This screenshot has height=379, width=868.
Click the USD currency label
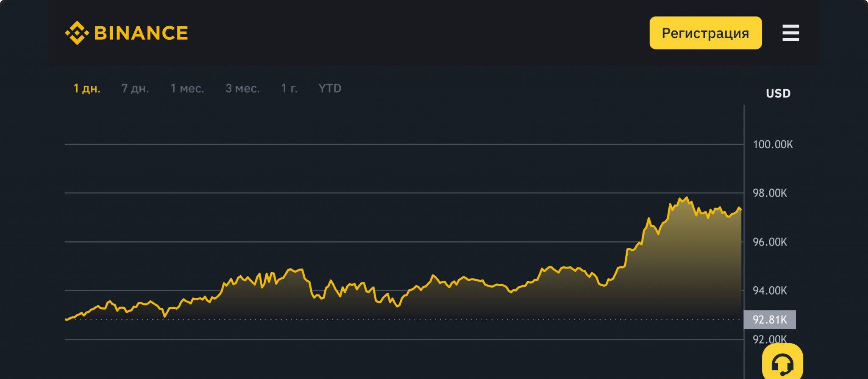pos(778,94)
